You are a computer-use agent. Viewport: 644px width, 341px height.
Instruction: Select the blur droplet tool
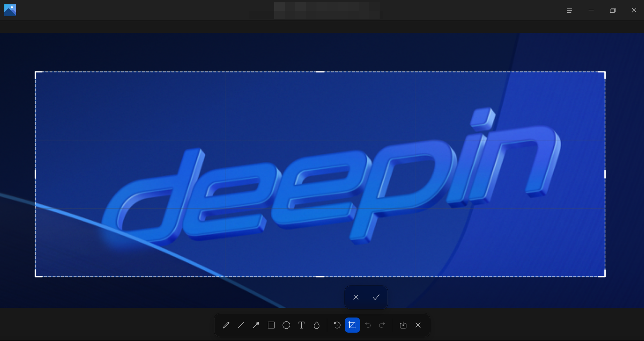click(316, 325)
